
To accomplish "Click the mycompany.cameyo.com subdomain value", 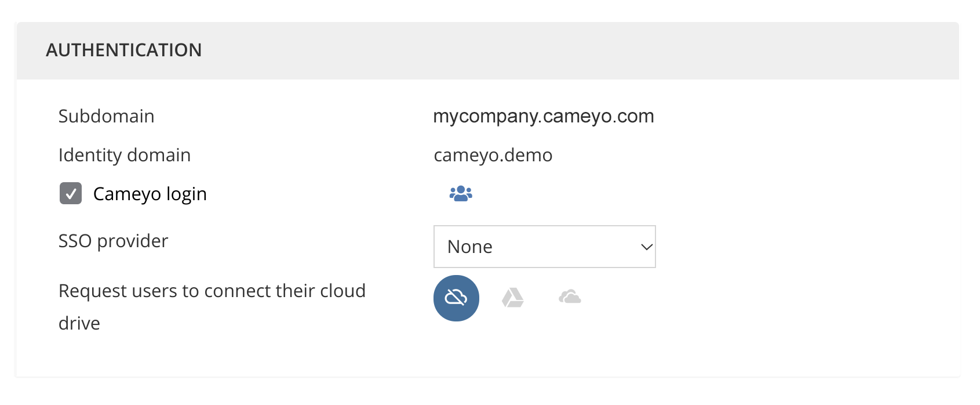I will (x=544, y=116).
